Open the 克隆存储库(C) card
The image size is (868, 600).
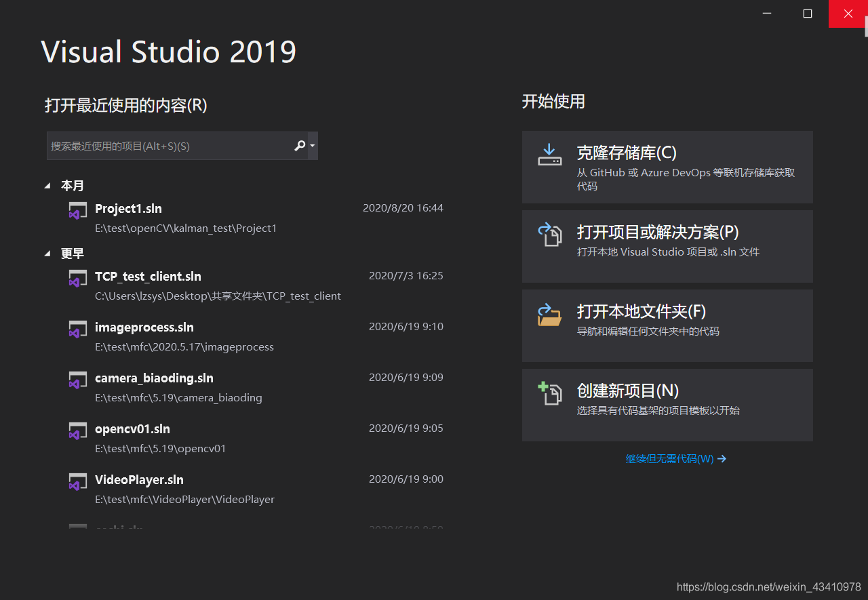[667, 167]
